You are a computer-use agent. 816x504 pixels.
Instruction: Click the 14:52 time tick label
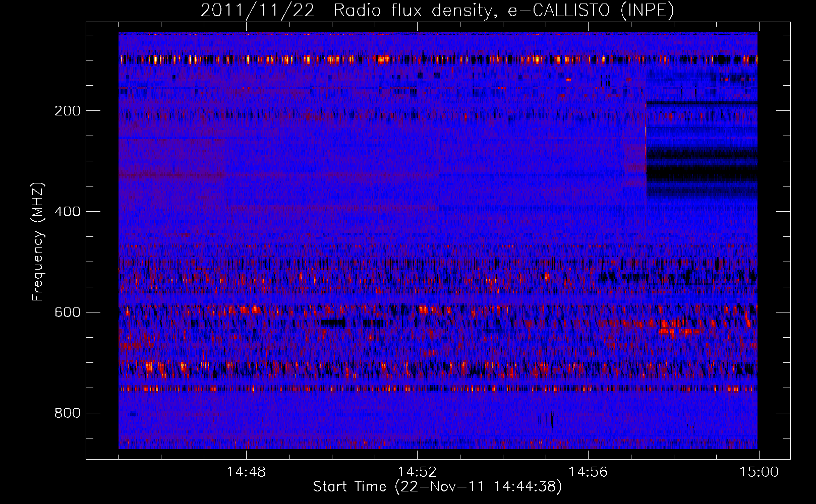[417, 472]
